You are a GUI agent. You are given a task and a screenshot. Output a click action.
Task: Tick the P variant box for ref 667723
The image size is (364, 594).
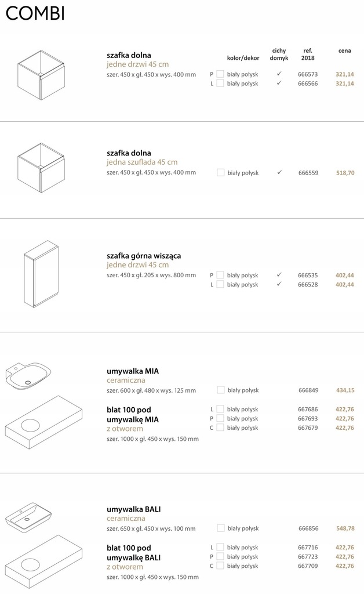point(220,556)
